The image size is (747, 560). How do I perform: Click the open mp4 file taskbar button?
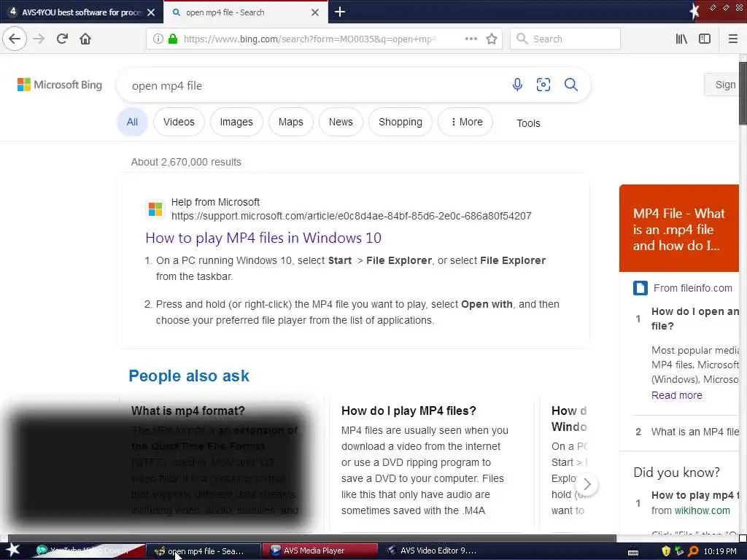pos(204,551)
